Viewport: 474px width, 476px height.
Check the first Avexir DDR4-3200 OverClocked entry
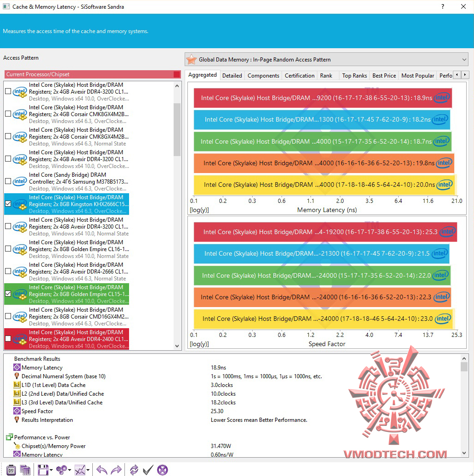(8, 91)
